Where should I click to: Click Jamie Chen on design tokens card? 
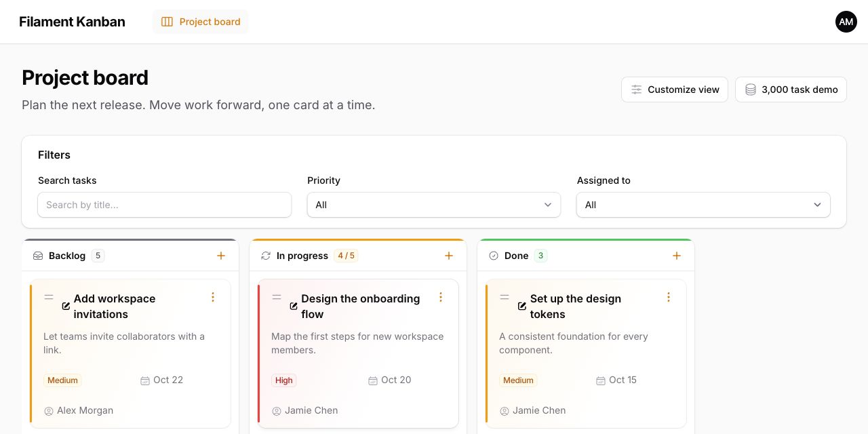coord(539,410)
